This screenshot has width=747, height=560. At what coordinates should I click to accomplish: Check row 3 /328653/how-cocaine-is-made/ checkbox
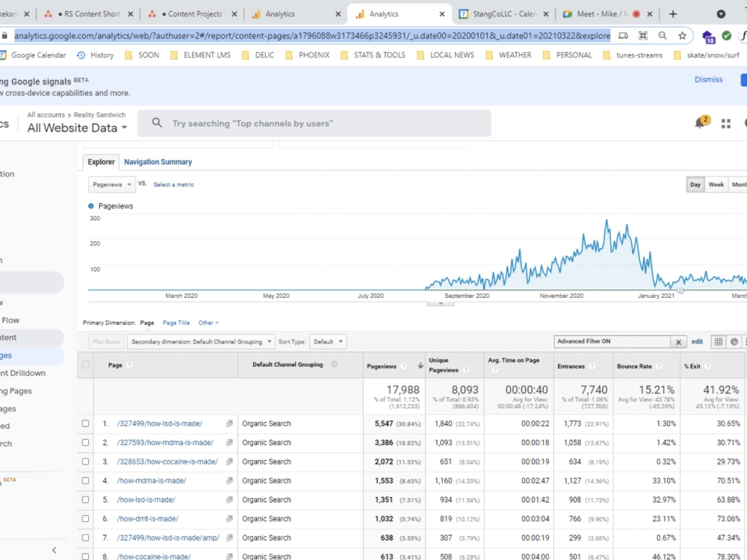(x=85, y=461)
